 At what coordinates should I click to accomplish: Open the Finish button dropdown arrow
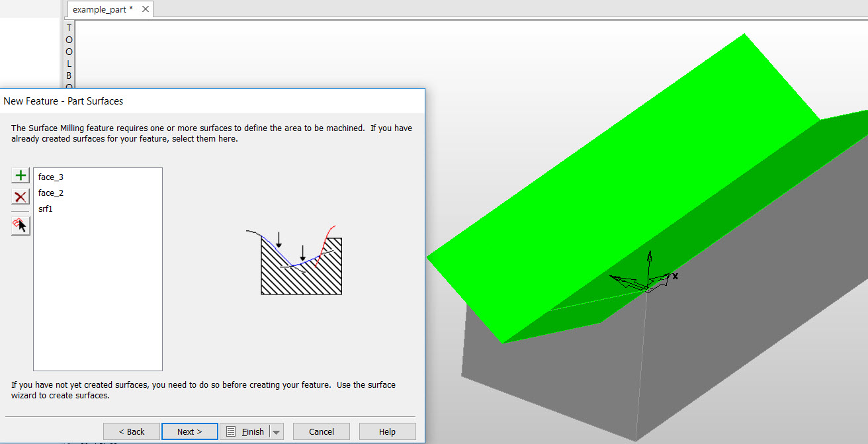pyautogui.click(x=275, y=431)
